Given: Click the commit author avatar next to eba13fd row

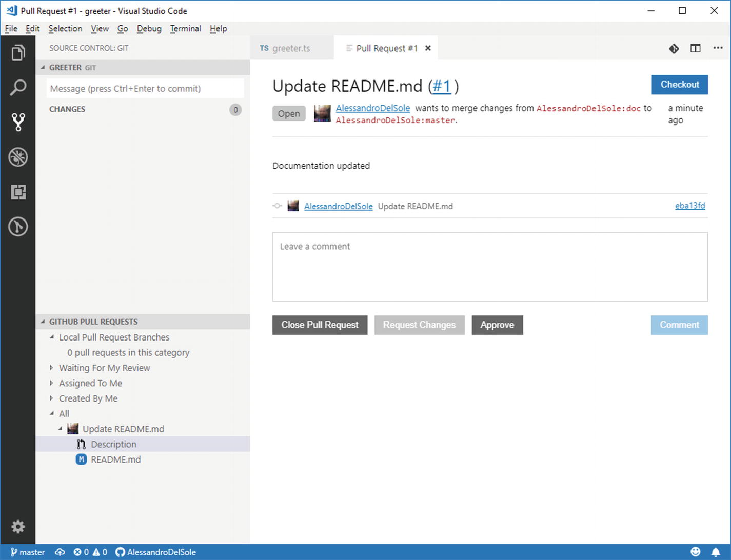Looking at the screenshot, I should 293,206.
